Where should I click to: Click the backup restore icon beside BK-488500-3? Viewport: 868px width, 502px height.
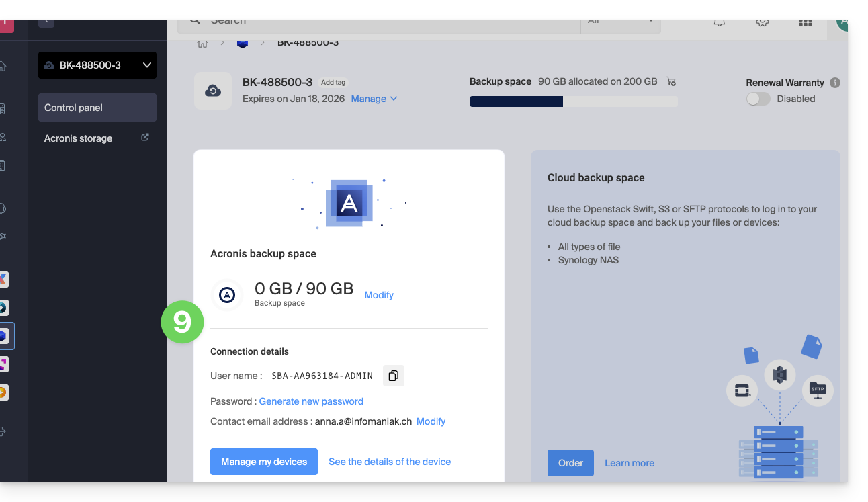pyautogui.click(x=213, y=91)
